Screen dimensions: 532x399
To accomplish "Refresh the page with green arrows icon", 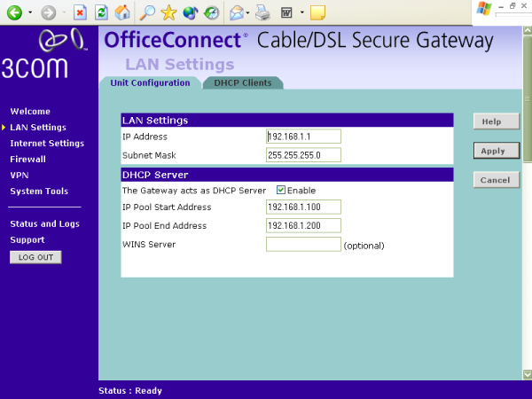I will pyautogui.click(x=101, y=13).
